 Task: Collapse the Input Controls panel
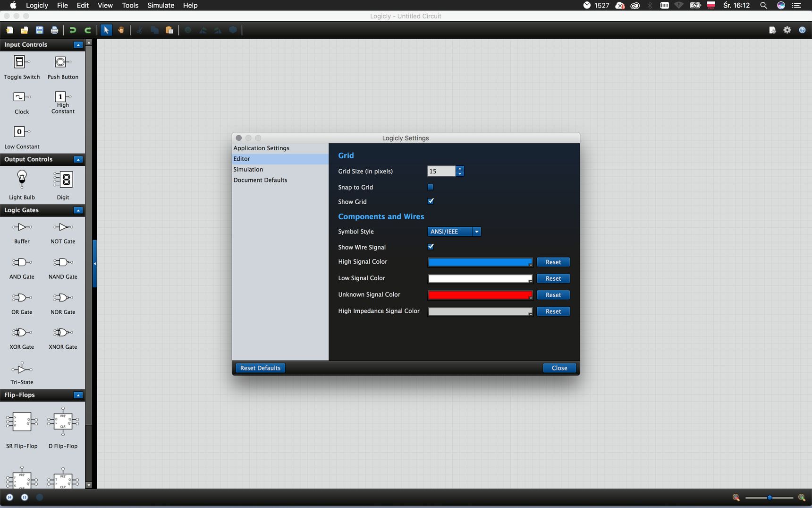78,45
